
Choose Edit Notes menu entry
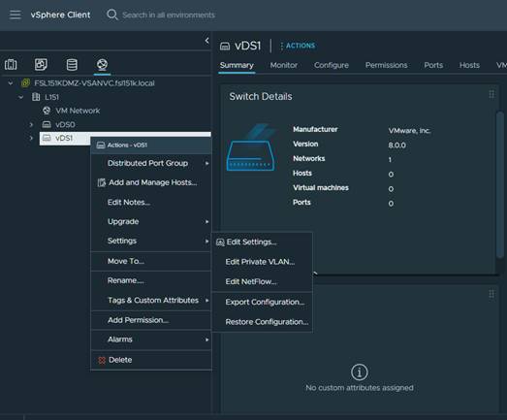pyautogui.click(x=151, y=202)
